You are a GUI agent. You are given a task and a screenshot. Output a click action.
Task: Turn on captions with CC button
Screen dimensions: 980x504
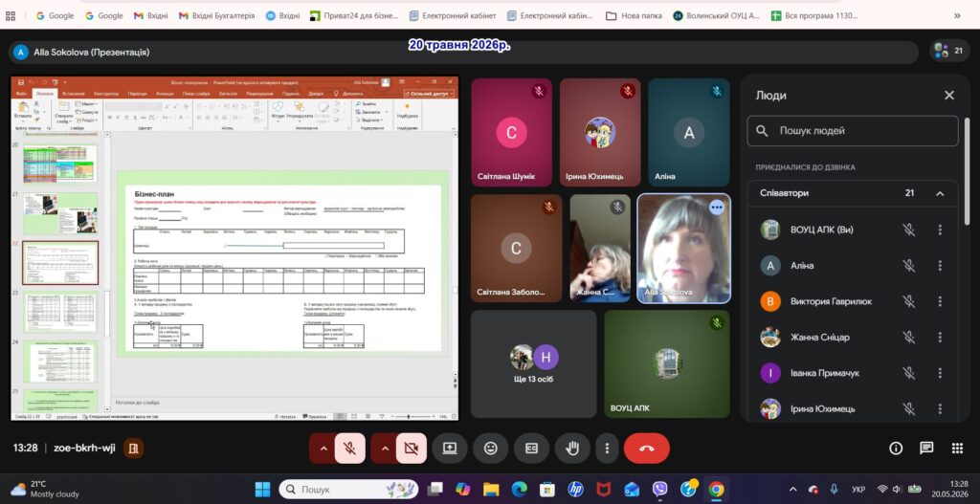pyautogui.click(x=531, y=449)
